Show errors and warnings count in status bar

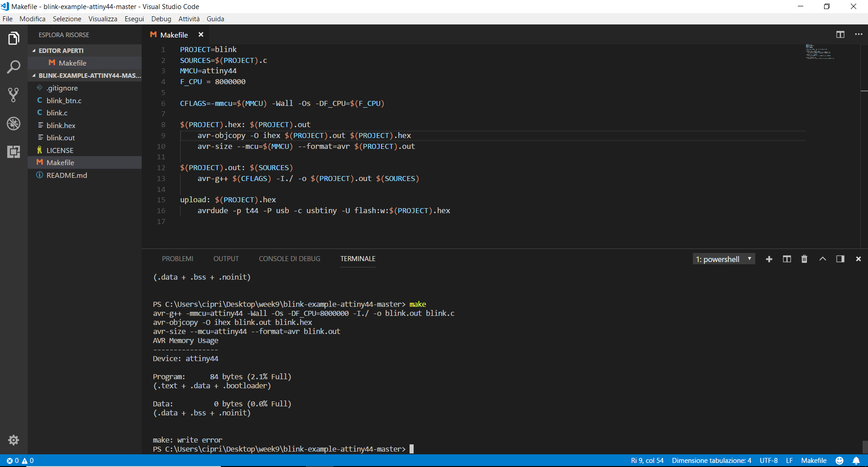coord(20,460)
